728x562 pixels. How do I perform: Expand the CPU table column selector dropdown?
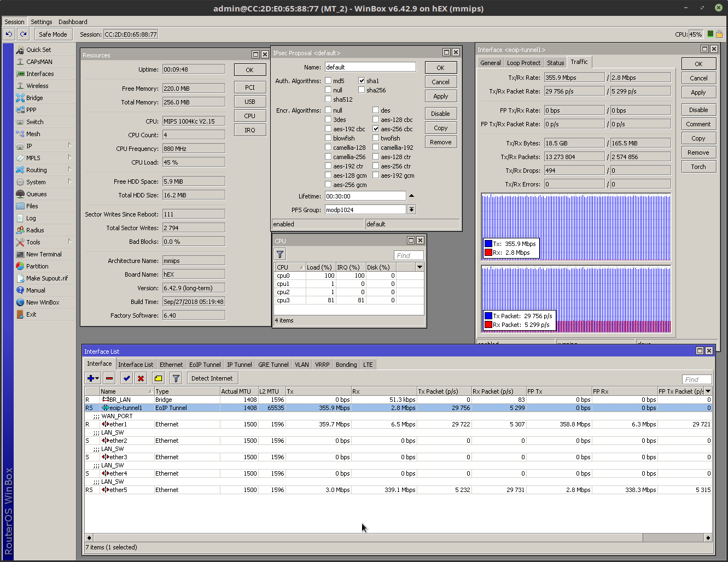[420, 267]
